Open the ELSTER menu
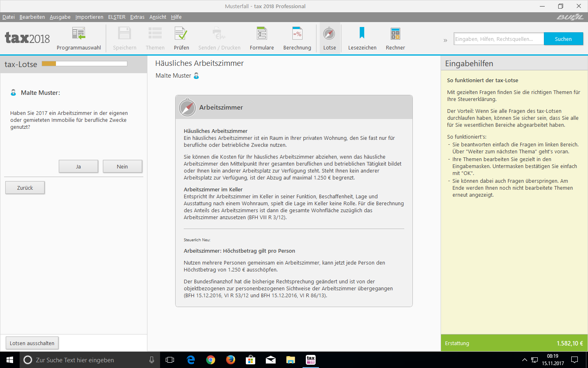The image size is (588, 368). pyautogui.click(x=117, y=17)
